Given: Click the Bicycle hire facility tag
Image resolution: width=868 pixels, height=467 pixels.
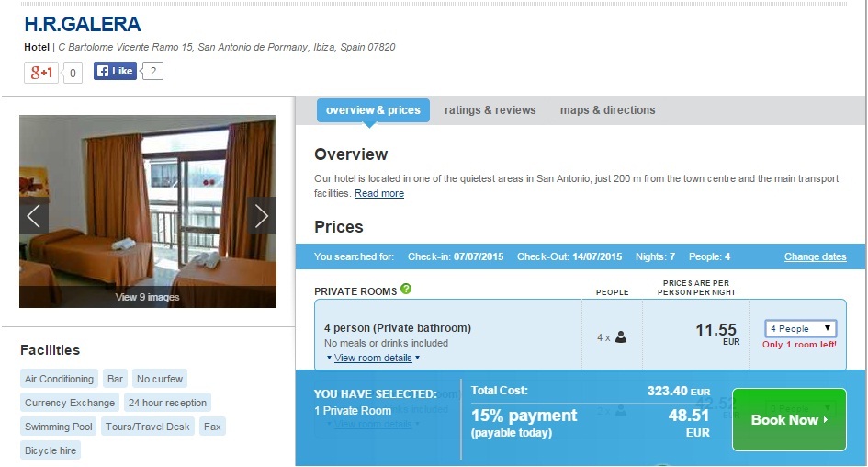Looking at the screenshot, I should coord(51,450).
